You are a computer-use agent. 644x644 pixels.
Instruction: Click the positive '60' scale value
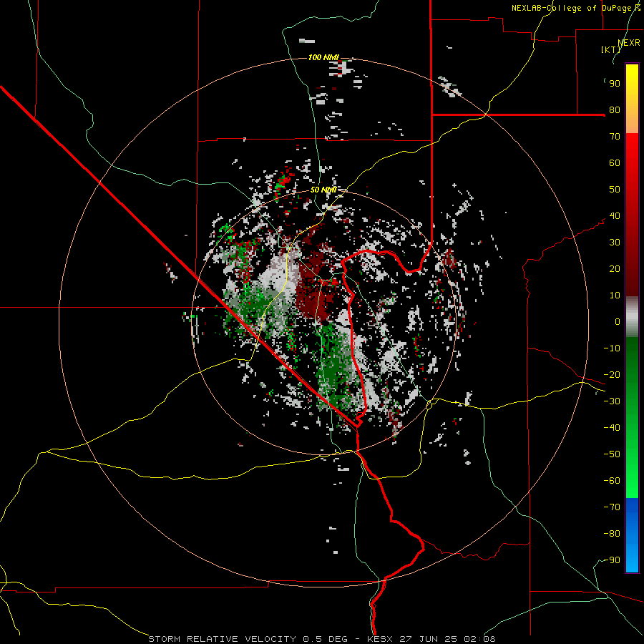(615, 163)
